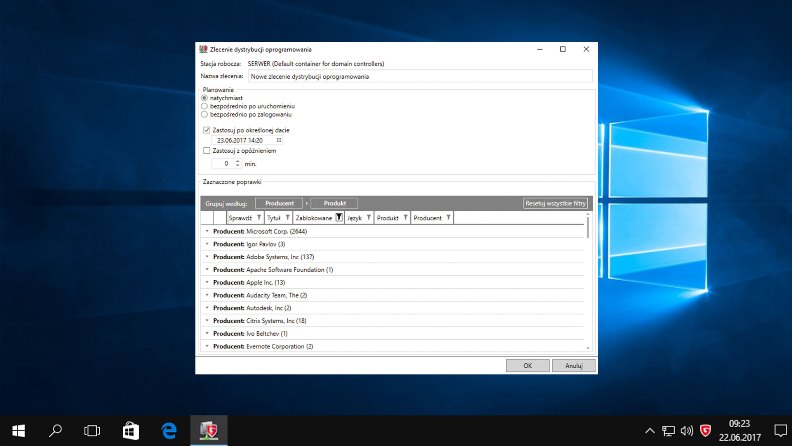Viewport: 792px width, 446px height.
Task: Select row 'Citrix Systems, Inc (18)'
Action: [392, 321]
